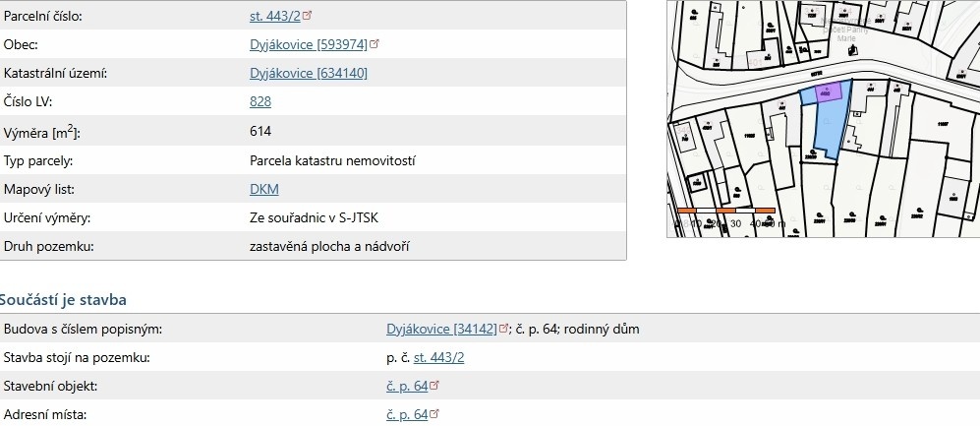980x426 pixels.
Task: Open st. 443/2 link in Stavba stojí row
Action: click(x=438, y=358)
